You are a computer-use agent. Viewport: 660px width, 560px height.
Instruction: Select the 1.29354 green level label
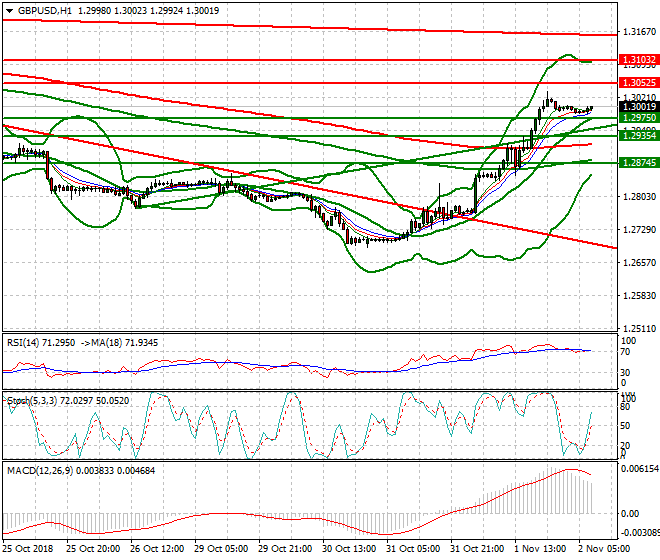[x=639, y=136]
